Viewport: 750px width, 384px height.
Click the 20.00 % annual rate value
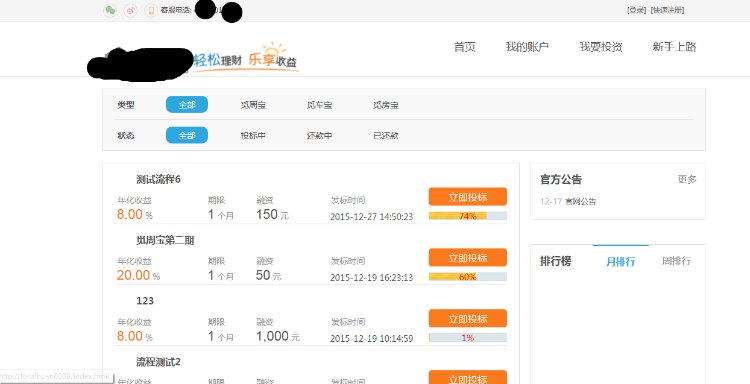coord(138,275)
